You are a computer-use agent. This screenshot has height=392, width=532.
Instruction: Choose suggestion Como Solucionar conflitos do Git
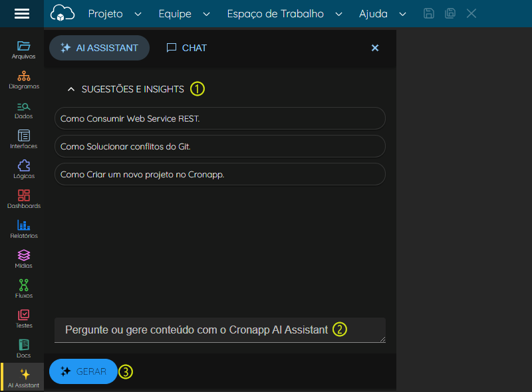click(220, 146)
